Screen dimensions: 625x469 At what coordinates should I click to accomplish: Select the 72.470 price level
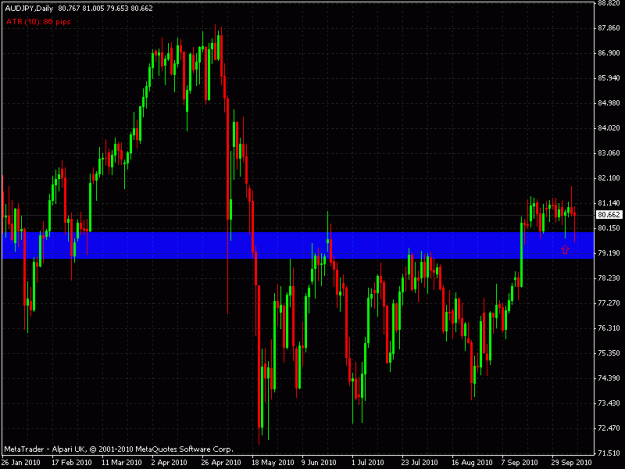click(609, 428)
